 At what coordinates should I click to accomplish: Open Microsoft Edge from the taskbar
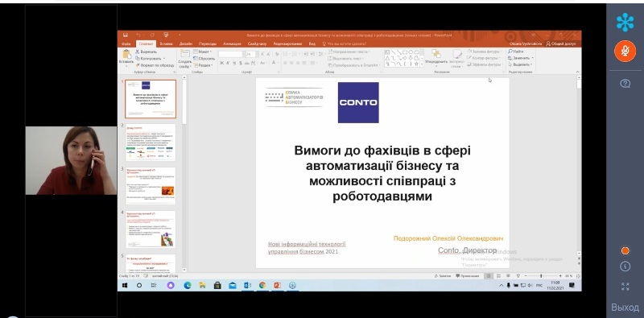point(188,285)
